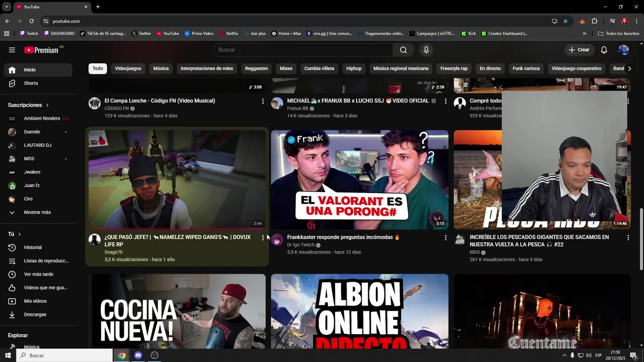The image size is (644, 362).
Task: Focus the Buscar search field
Action: pos(303,50)
